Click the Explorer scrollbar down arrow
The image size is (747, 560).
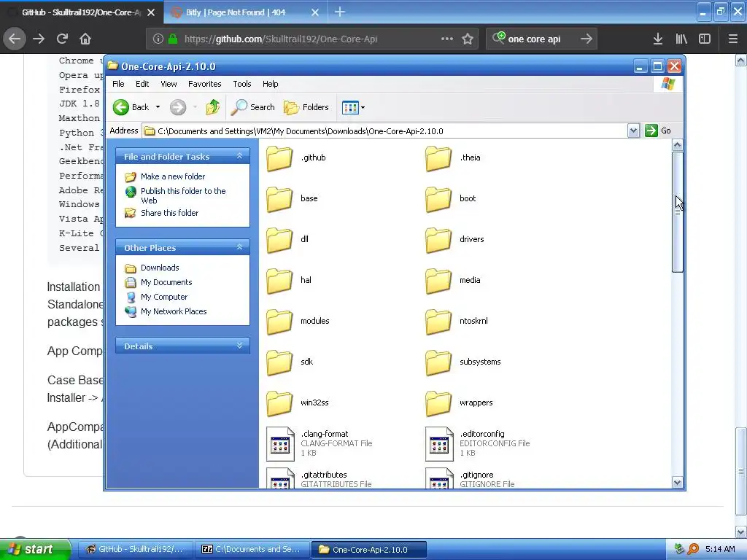677,483
